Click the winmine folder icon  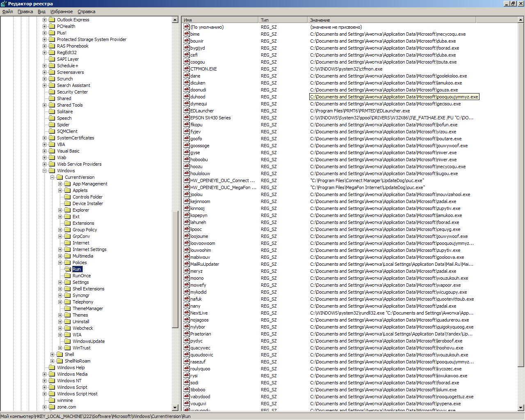[52, 400]
